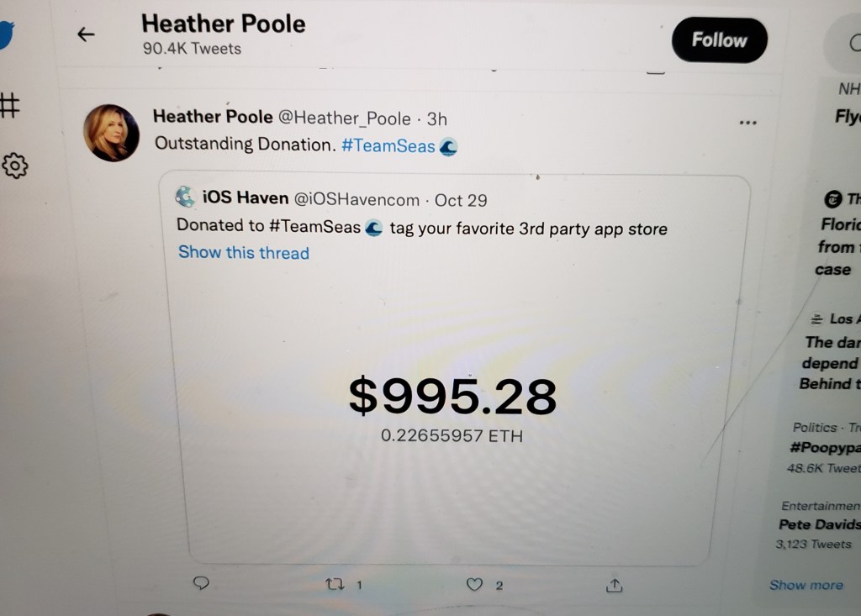Click the share upload icon
The image size is (861, 616).
point(614,586)
